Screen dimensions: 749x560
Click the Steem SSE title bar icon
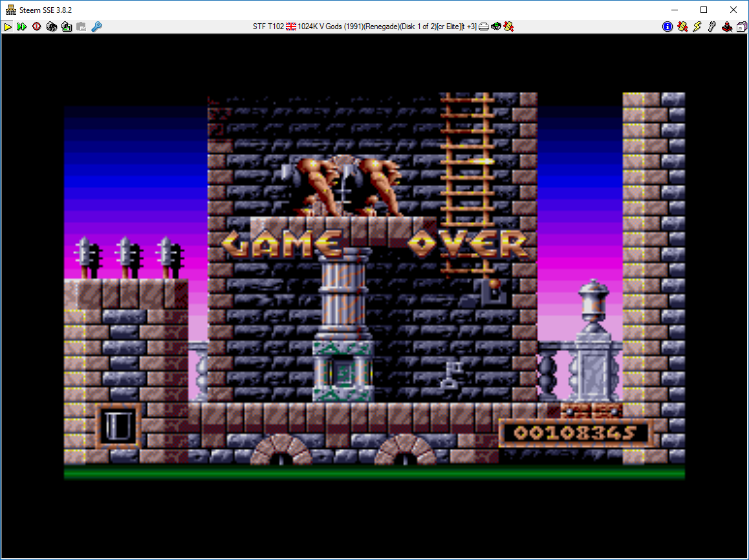point(10,10)
